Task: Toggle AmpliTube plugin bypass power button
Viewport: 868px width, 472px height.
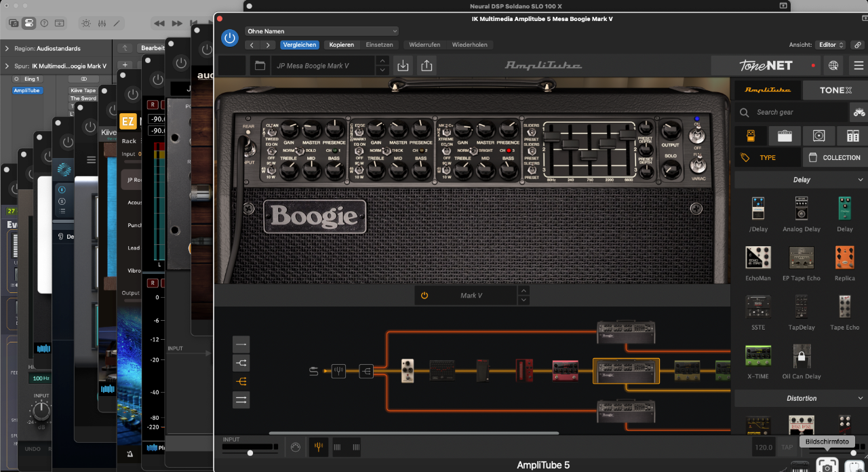Action: pyautogui.click(x=230, y=38)
